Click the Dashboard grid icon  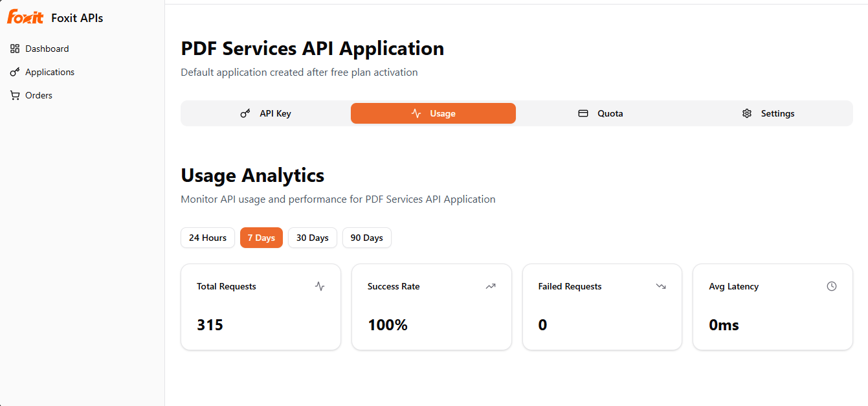15,49
